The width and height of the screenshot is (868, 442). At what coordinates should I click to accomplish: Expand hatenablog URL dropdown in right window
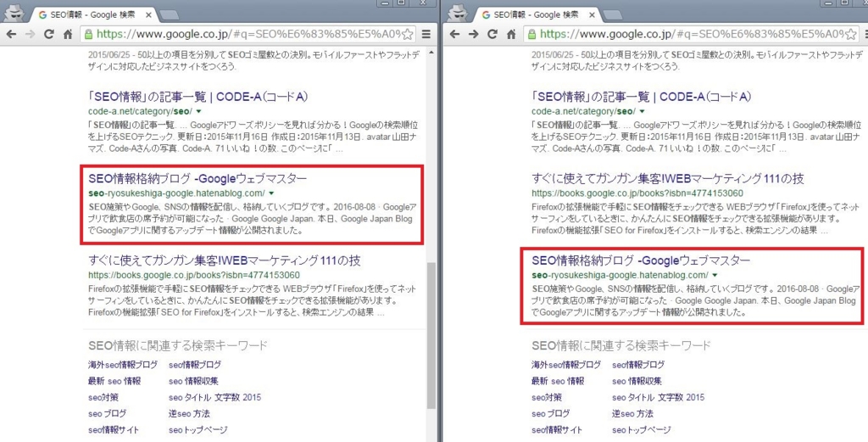tap(715, 275)
